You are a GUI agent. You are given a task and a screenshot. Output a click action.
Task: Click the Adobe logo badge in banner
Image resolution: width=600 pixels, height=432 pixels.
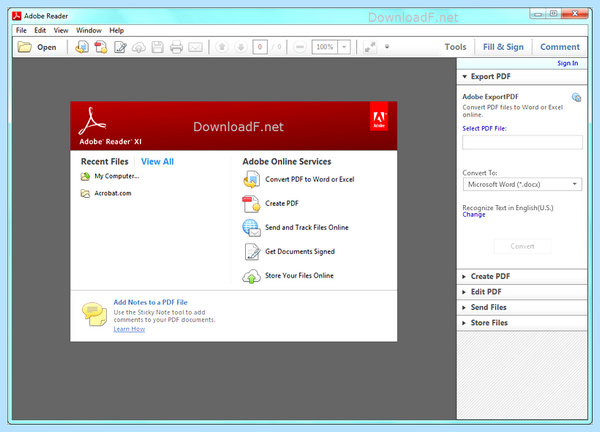point(379,116)
